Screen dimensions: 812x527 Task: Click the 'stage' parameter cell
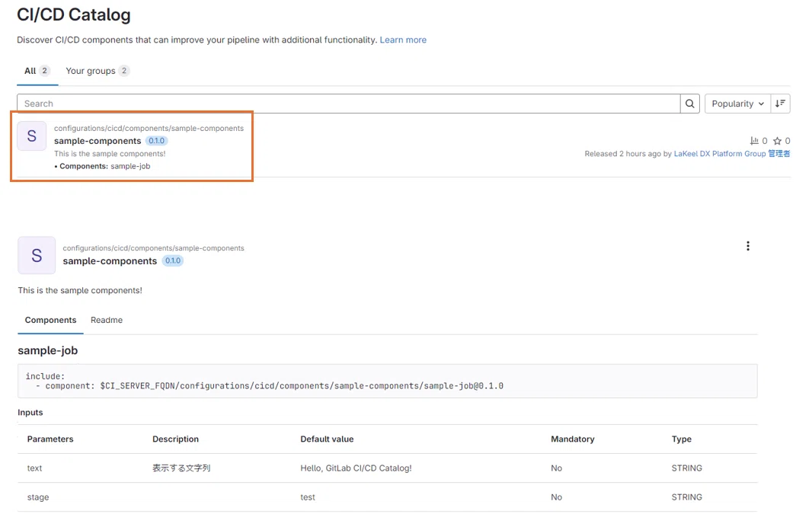(38, 497)
